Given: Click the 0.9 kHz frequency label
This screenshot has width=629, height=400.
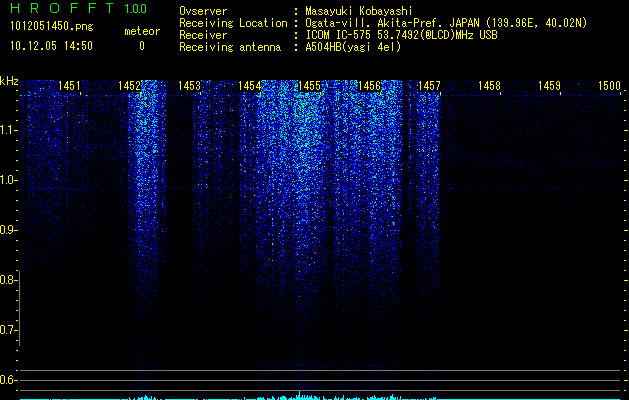Looking at the screenshot, I should [x=8, y=230].
